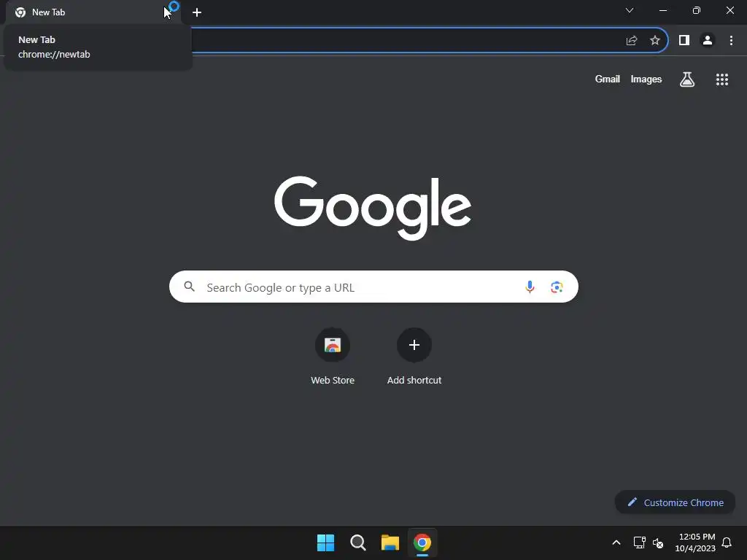Go to Gmail link
Viewport: 747px width, 560px height.
(x=608, y=79)
